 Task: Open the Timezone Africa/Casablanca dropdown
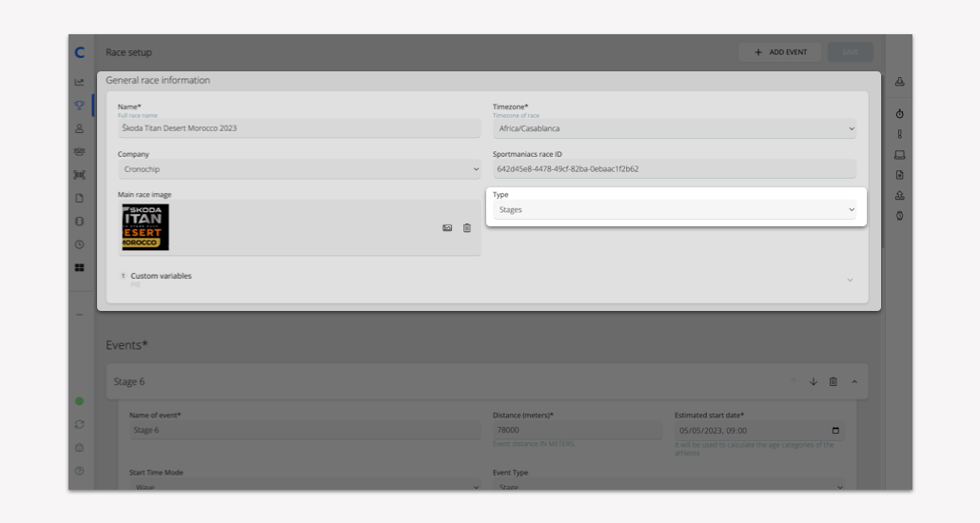pyautogui.click(x=675, y=128)
